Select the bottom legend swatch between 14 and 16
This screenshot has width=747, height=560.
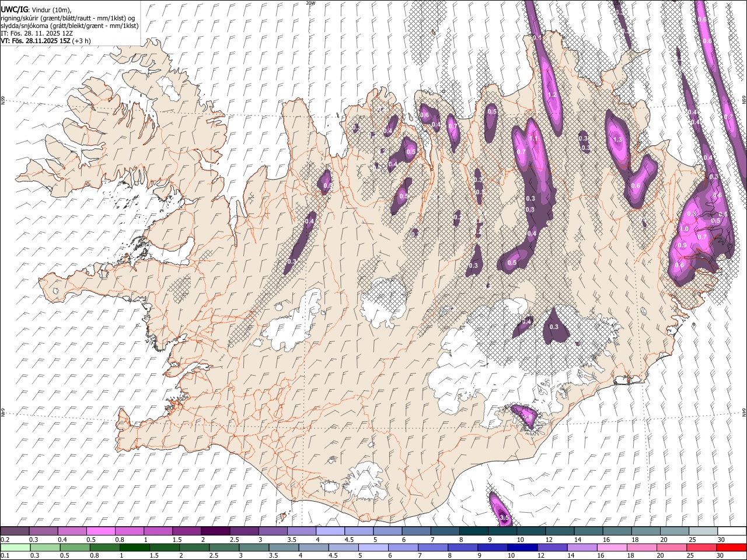[582, 547]
